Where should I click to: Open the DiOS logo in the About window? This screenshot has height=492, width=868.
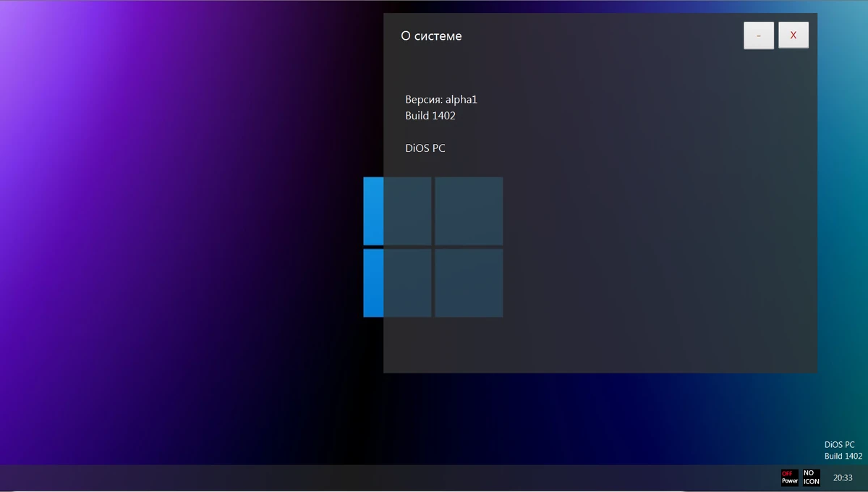(433, 247)
